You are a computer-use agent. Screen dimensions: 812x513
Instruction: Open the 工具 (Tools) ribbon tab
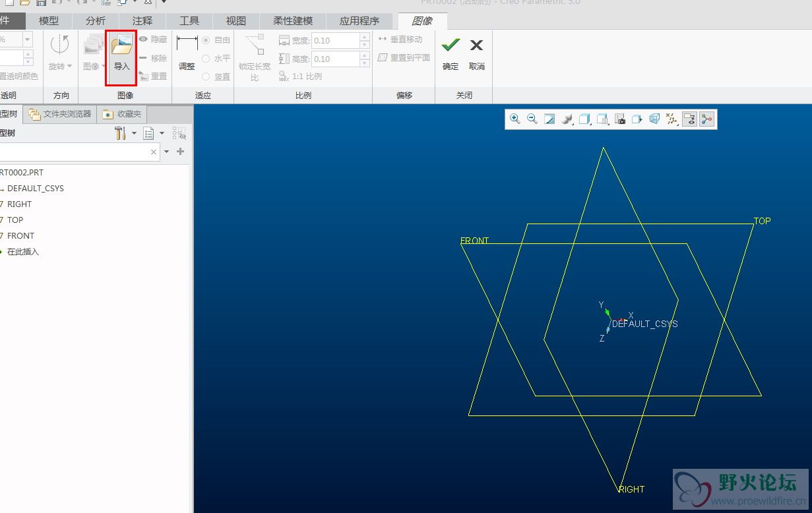189,21
